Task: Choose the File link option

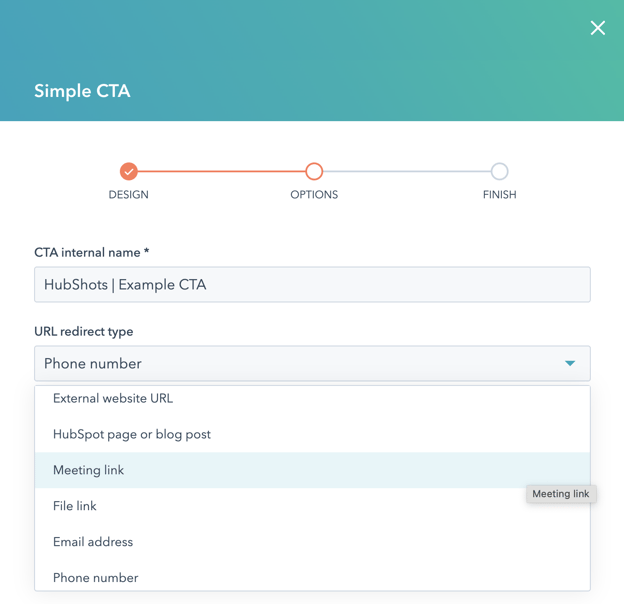Action: pos(75,506)
